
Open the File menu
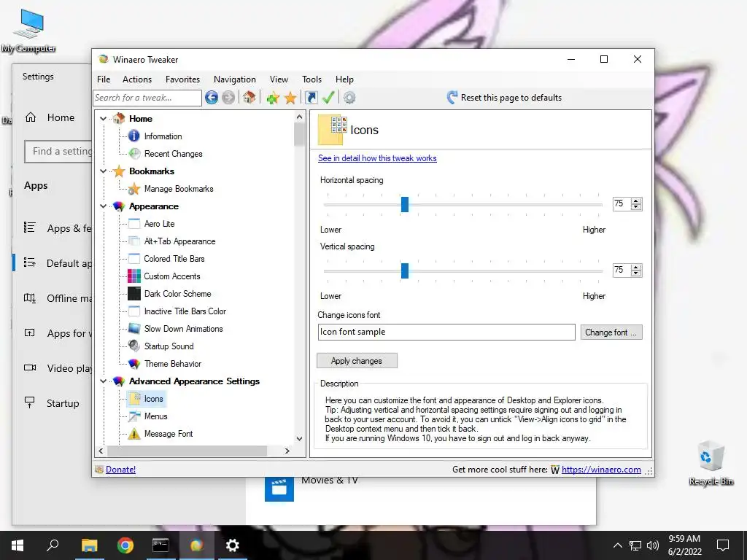[x=104, y=79]
